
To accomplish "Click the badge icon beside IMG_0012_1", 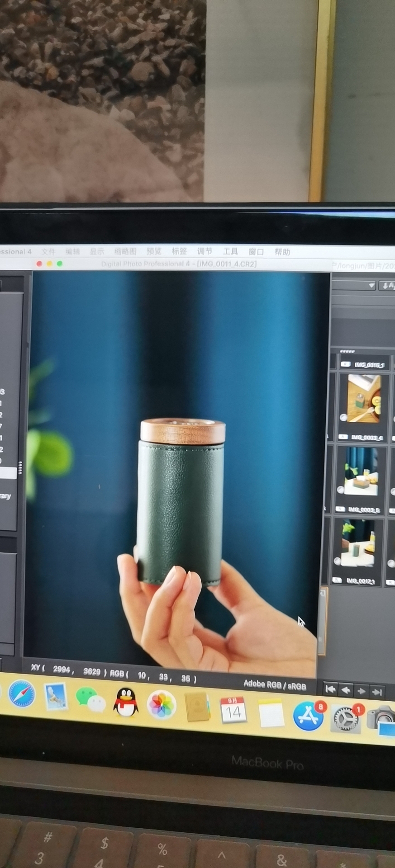I will click(337, 580).
